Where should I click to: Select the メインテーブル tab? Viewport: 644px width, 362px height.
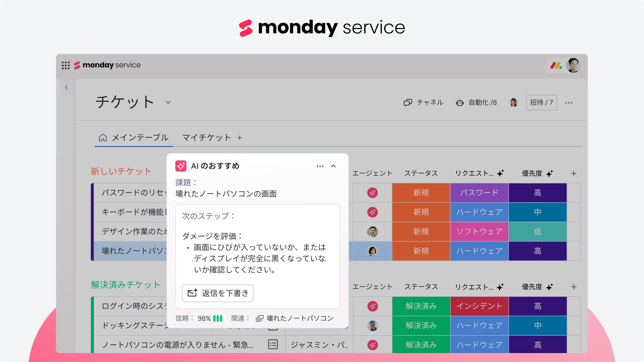click(134, 138)
